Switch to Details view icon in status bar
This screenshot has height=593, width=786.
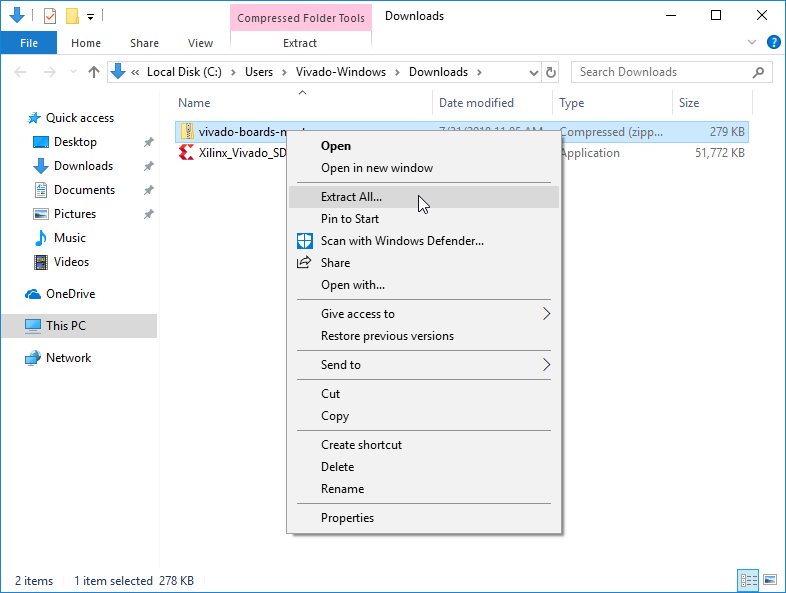748,580
